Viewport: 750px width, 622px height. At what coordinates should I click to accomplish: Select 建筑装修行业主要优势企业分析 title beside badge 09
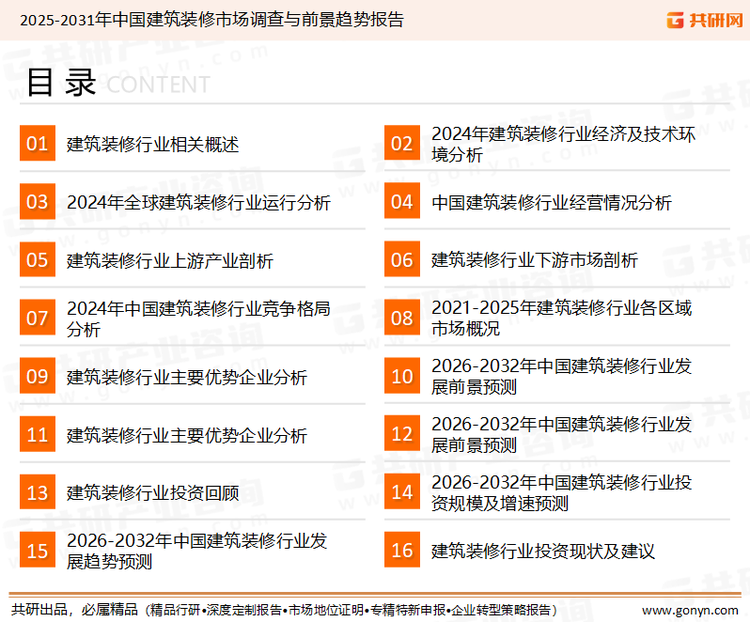click(187, 377)
